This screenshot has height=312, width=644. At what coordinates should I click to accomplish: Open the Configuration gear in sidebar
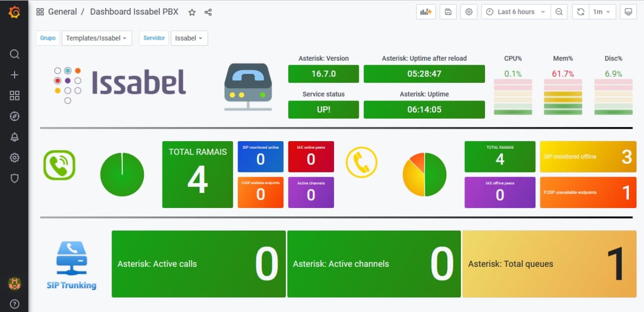point(15,158)
